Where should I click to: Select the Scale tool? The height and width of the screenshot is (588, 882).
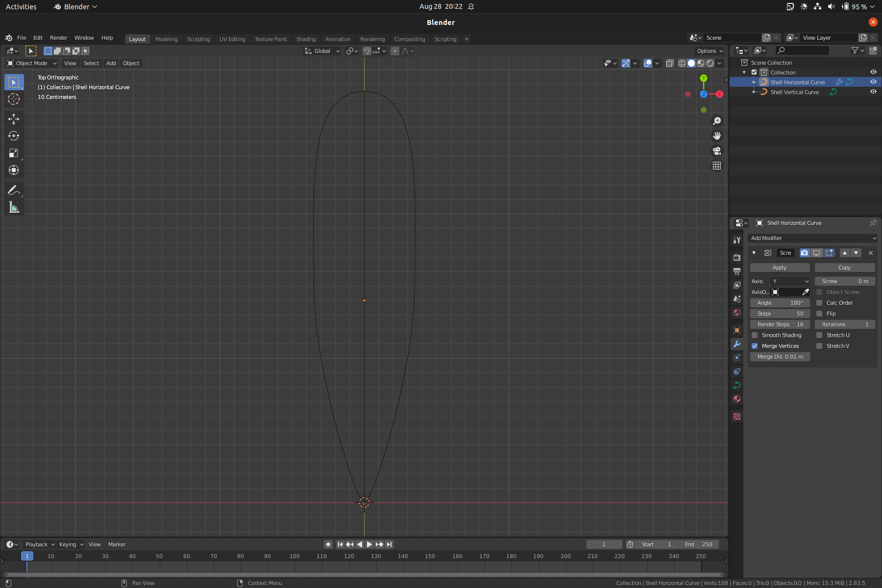[x=14, y=153]
